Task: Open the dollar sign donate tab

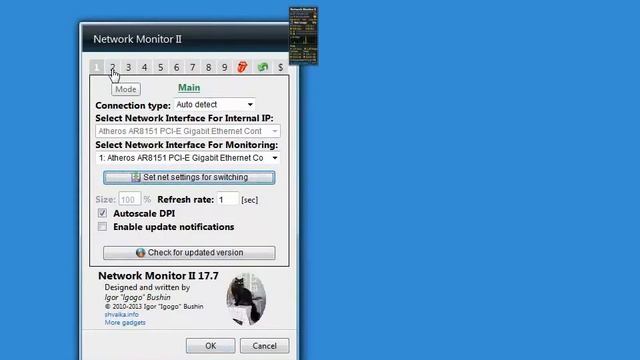Action: click(x=280, y=67)
